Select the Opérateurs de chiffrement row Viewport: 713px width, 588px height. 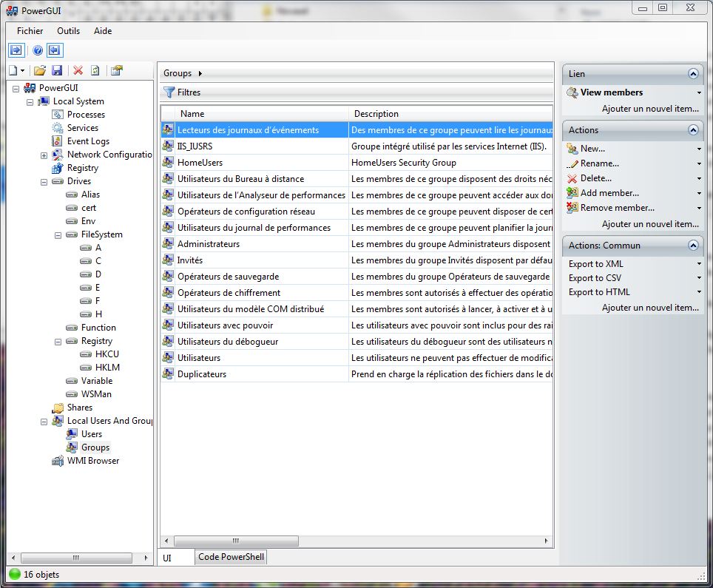tap(357, 293)
